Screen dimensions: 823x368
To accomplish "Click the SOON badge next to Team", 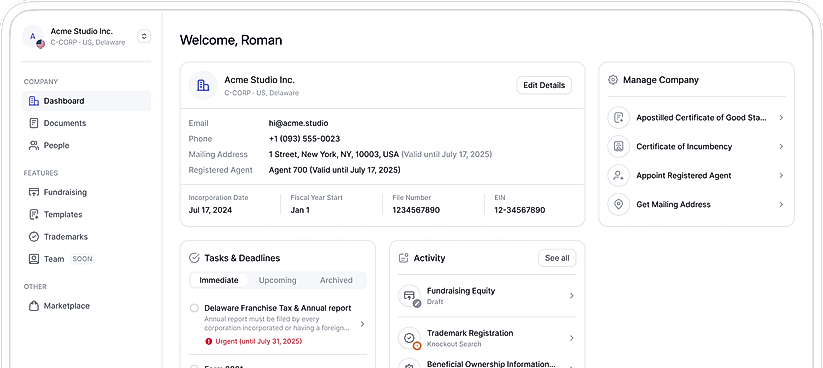I will [x=82, y=259].
